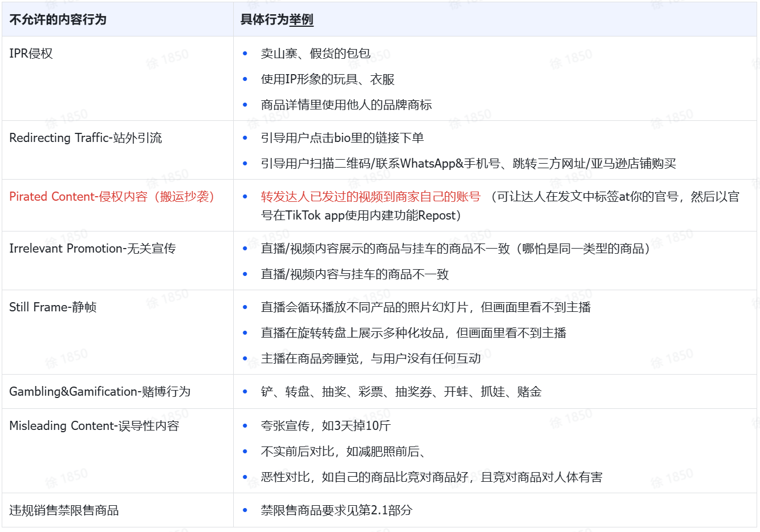
Task: Click the text 禁限售商品要求见第2.1部分
Action: click(x=336, y=510)
